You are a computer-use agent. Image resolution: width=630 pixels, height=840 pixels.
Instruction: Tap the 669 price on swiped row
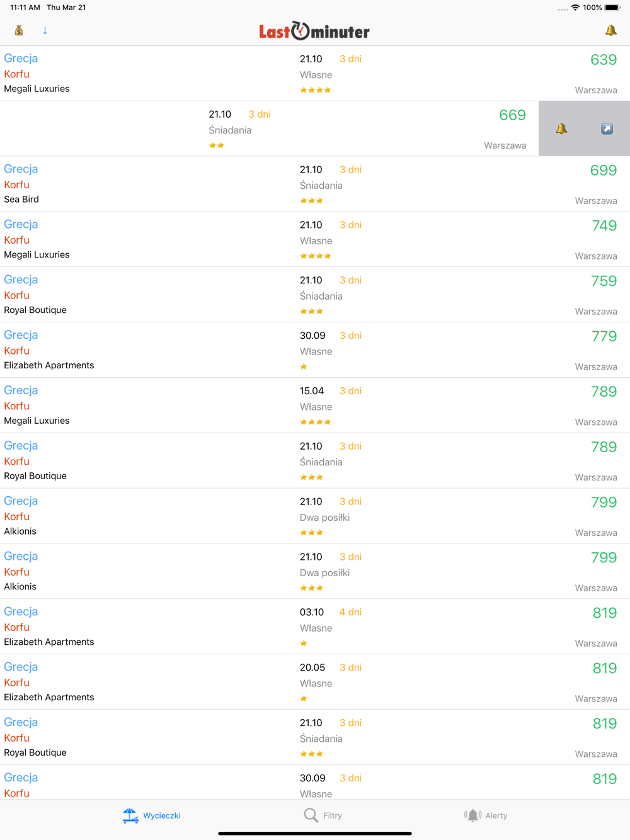tap(512, 115)
